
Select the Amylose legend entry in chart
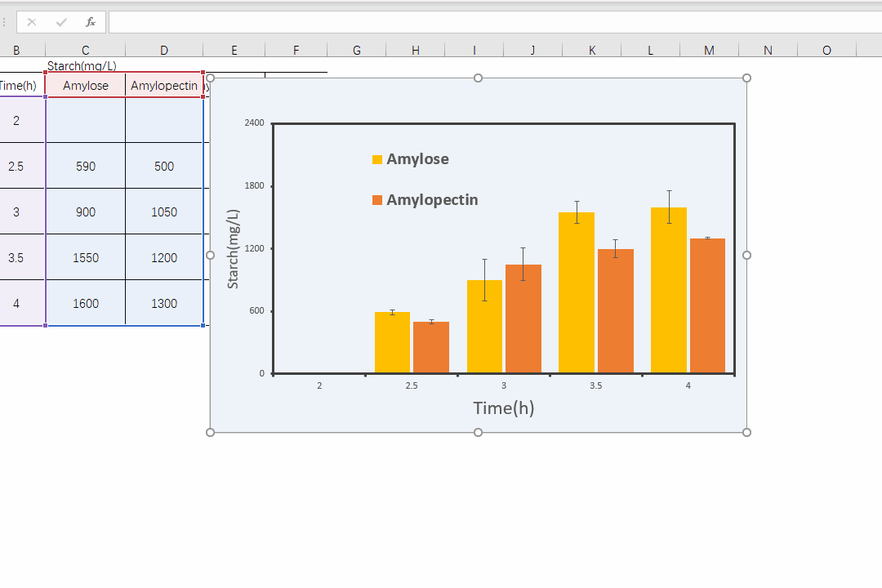tap(411, 159)
